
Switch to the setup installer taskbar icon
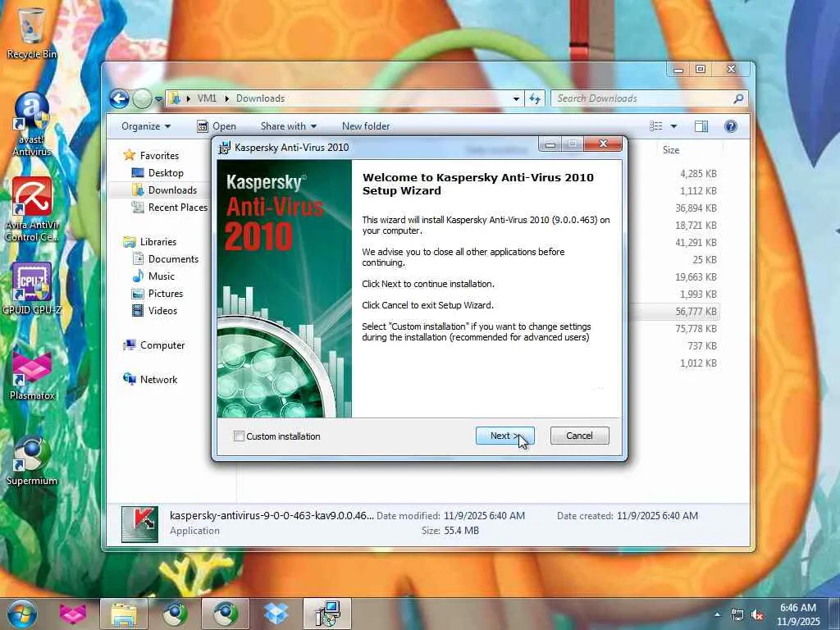tap(326, 614)
